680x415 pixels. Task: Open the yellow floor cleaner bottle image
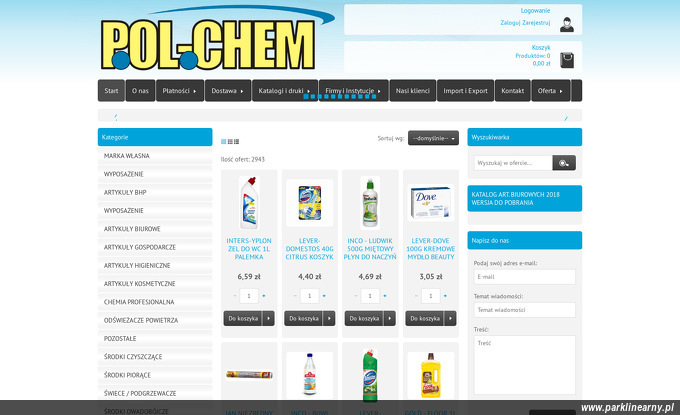coord(431,376)
